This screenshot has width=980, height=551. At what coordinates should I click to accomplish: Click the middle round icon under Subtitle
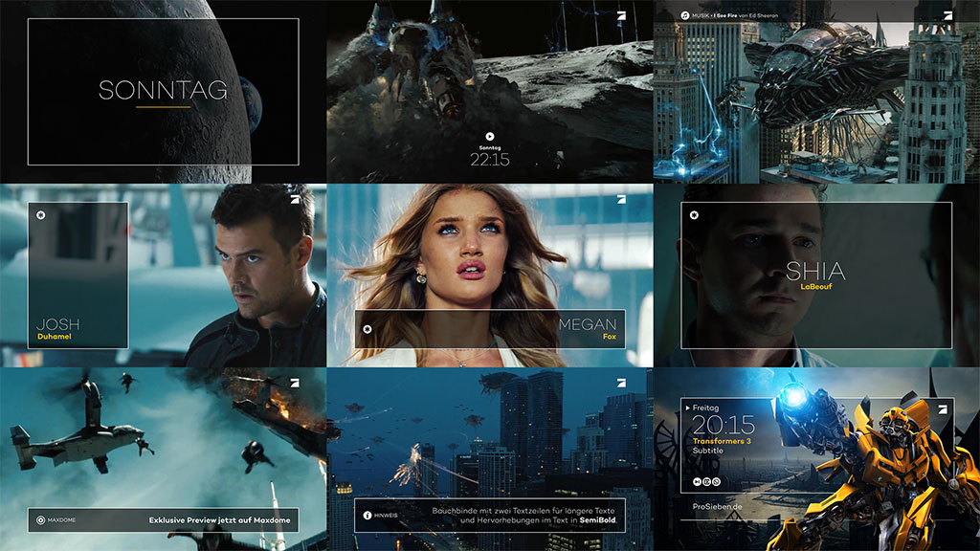(x=707, y=482)
